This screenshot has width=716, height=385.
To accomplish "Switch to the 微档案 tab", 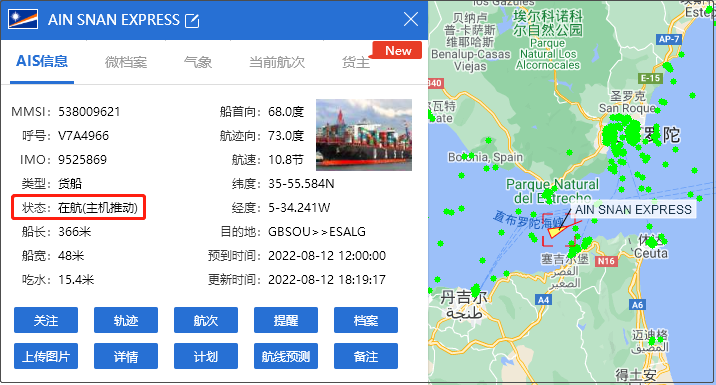I will (126, 62).
